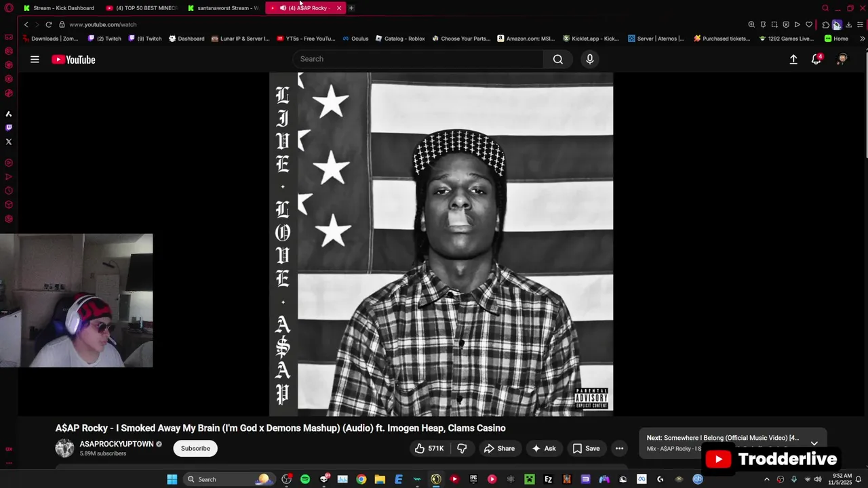Open the Catalog - Roblox bookmark
Image resolution: width=868 pixels, height=488 pixels.
[x=400, y=39]
